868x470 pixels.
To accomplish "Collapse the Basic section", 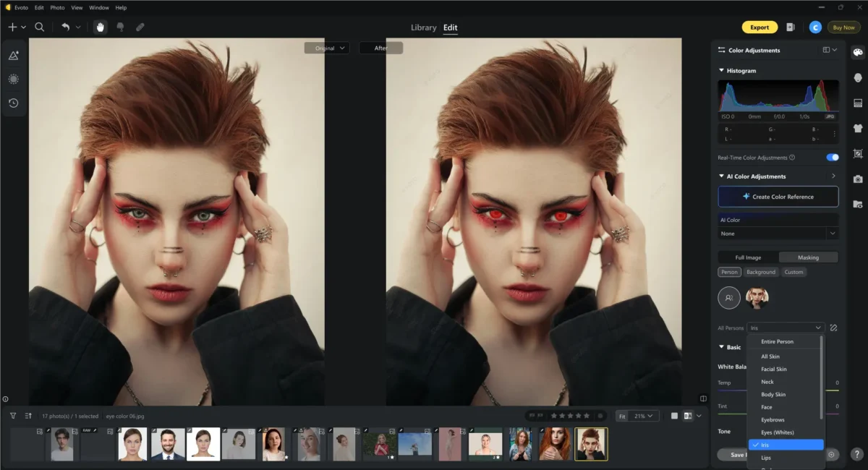I will tap(721, 347).
